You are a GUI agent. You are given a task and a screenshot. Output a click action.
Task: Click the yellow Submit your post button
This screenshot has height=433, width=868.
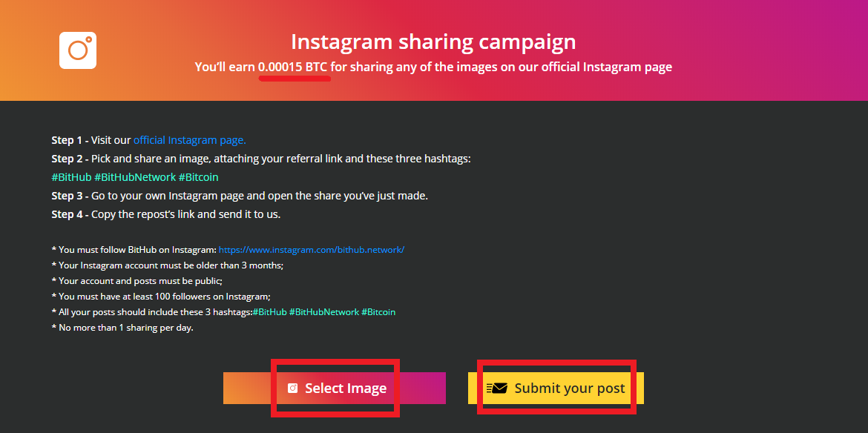[x=556, y=389]
